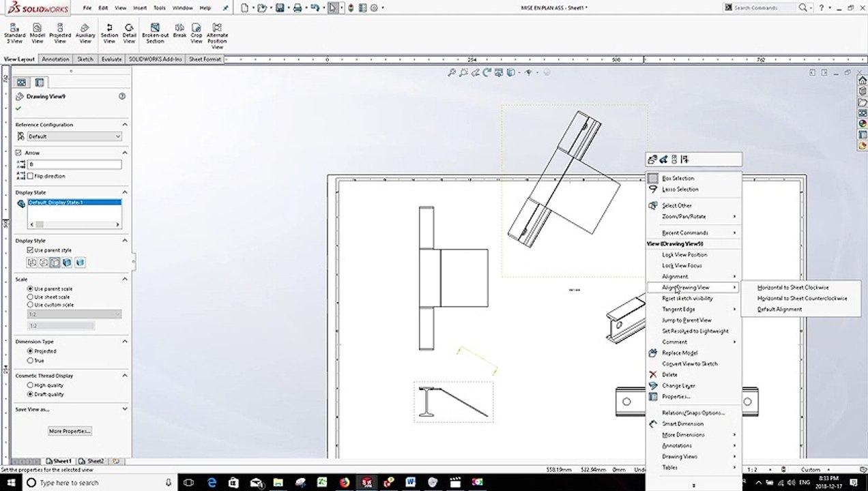Open the Tools menu
Viewport: 868px width, 491px height.
(159, 8)
